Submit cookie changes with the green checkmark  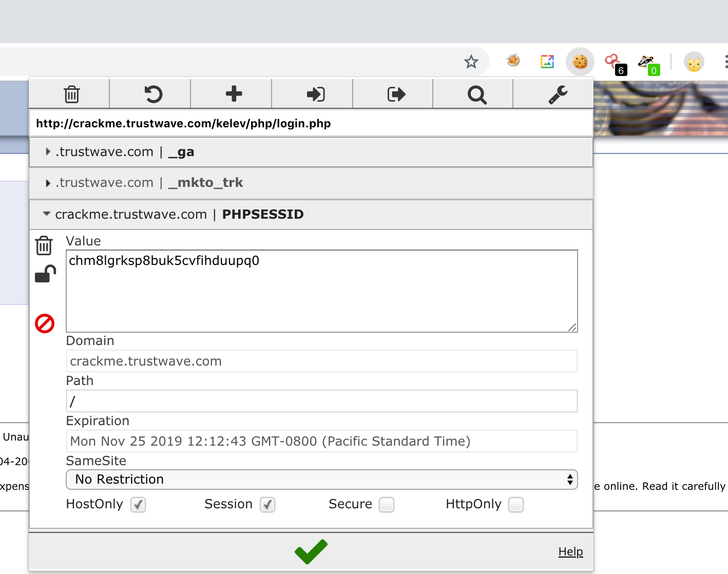pos(311,552)
